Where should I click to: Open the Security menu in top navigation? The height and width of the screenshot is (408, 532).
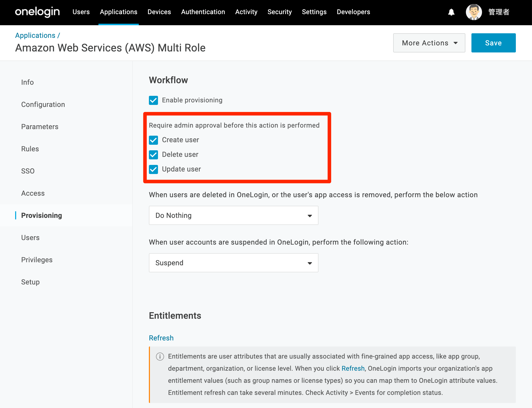[279, 12]
